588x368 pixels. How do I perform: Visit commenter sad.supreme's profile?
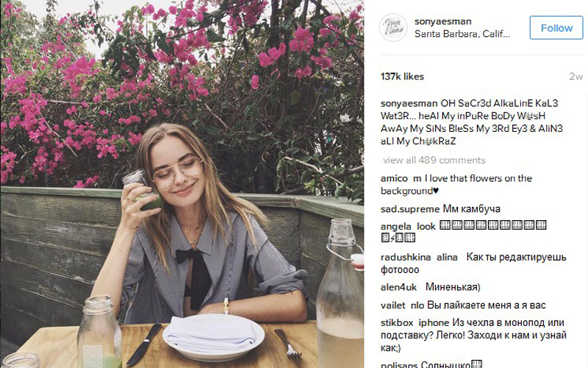pos(410,209)
